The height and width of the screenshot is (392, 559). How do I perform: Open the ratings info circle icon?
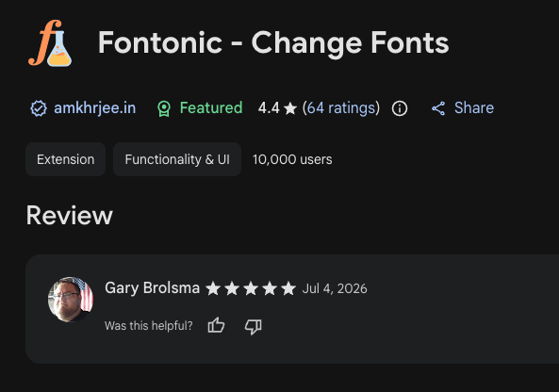[400, 108]
